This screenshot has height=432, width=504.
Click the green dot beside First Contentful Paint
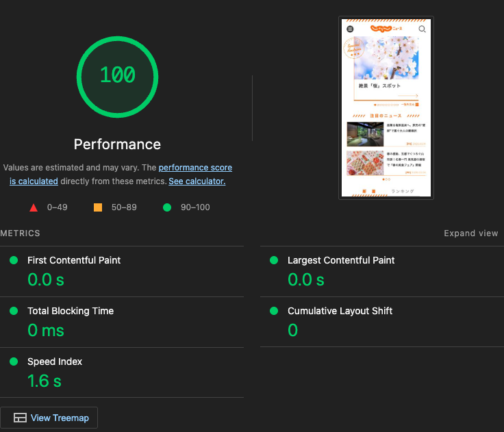coord(14,260)
